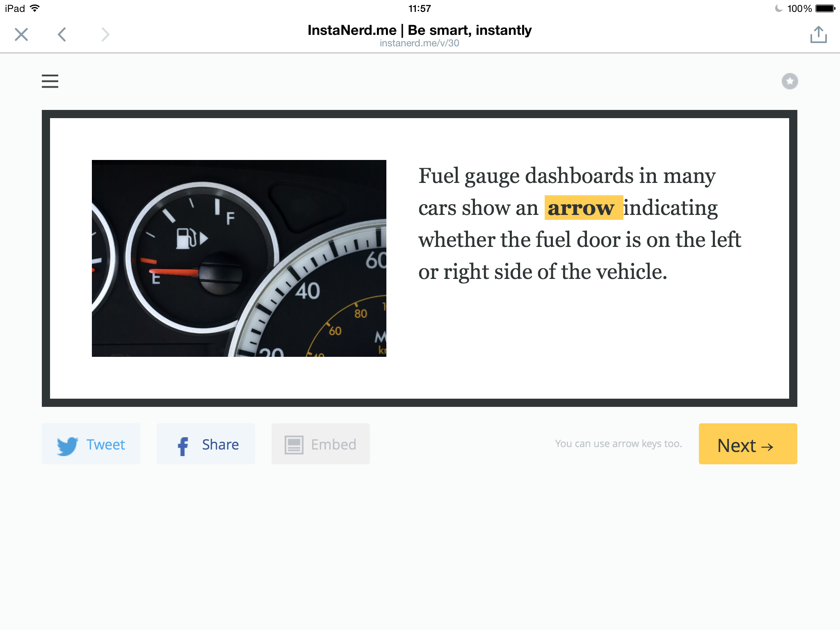
Task: Click the hamburger menu icon
Action: [50, 81]
